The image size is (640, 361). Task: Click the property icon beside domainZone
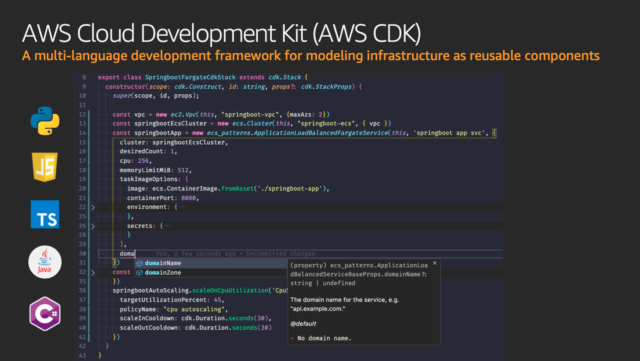click(139, 273)
